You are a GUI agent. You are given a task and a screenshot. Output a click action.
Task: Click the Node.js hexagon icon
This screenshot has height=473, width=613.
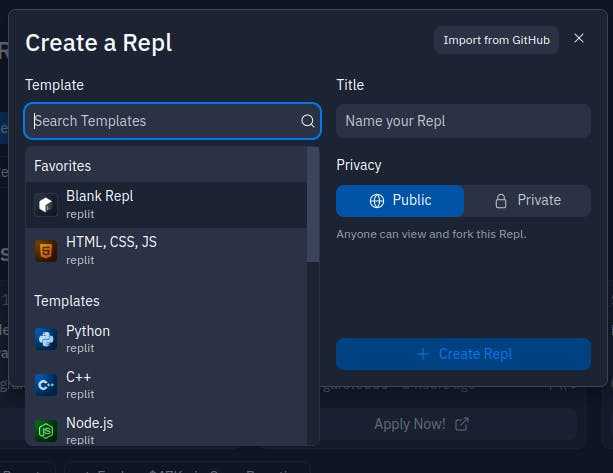tap(46, 431)
